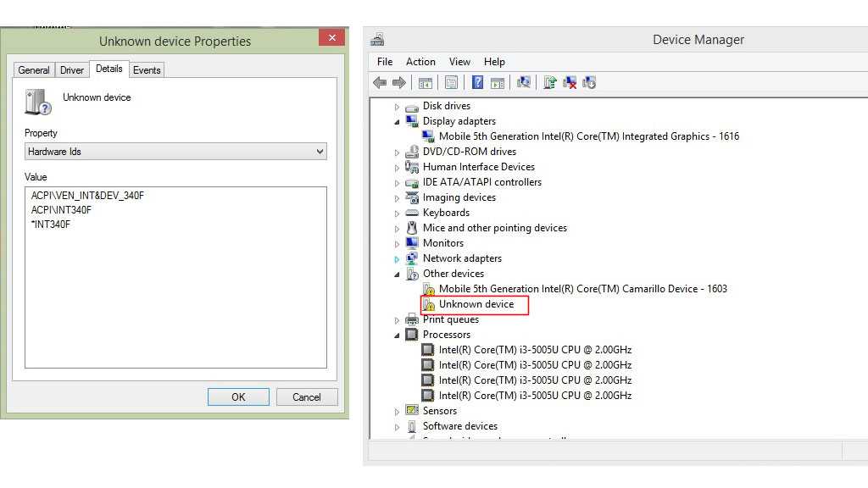
Task: Expand the Imaging devices node arrow
Action: [x=397, y=198]
